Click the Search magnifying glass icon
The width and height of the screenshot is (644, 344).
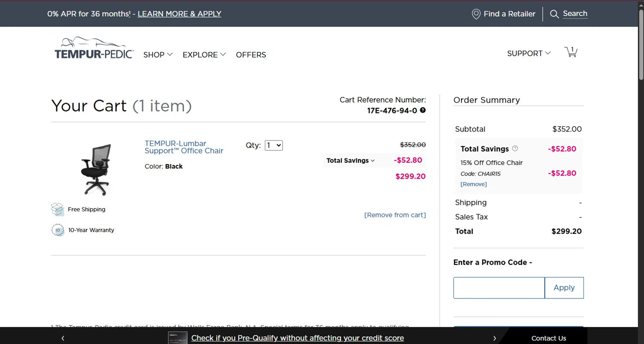tap(554, 14)
